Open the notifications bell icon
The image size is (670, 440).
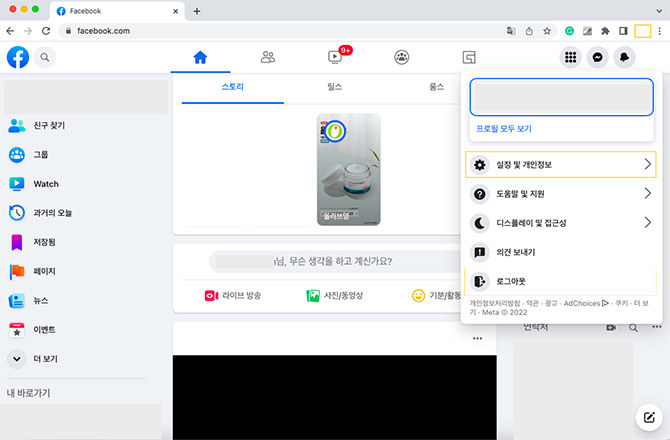624,57
